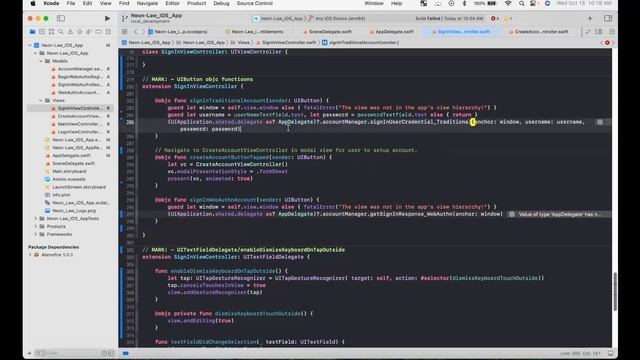Open the Issue navigator warning icon
Viewport: 640px width, 360px height.
[70, 31]
